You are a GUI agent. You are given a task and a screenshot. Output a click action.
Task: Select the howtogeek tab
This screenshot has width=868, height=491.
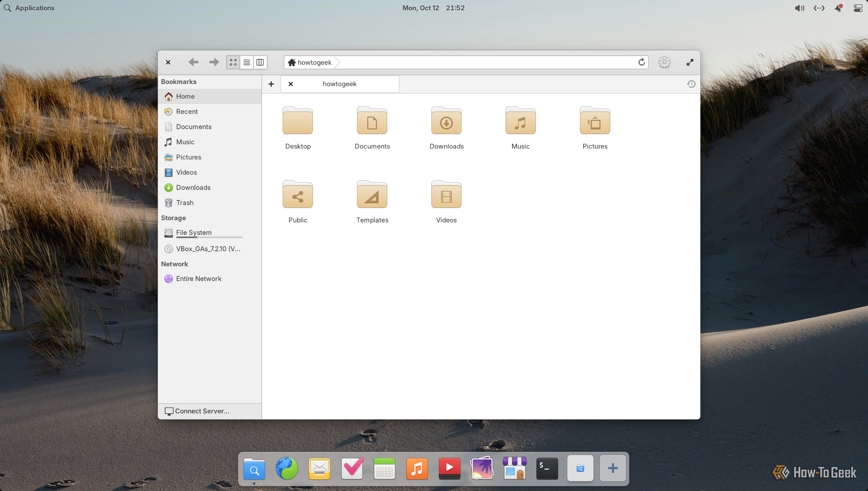point(340,84)
